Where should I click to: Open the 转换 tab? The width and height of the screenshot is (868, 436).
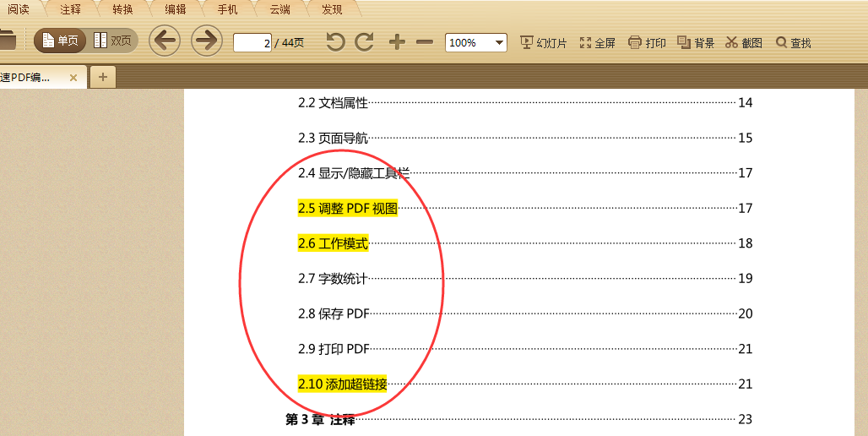tap(122, 9)
